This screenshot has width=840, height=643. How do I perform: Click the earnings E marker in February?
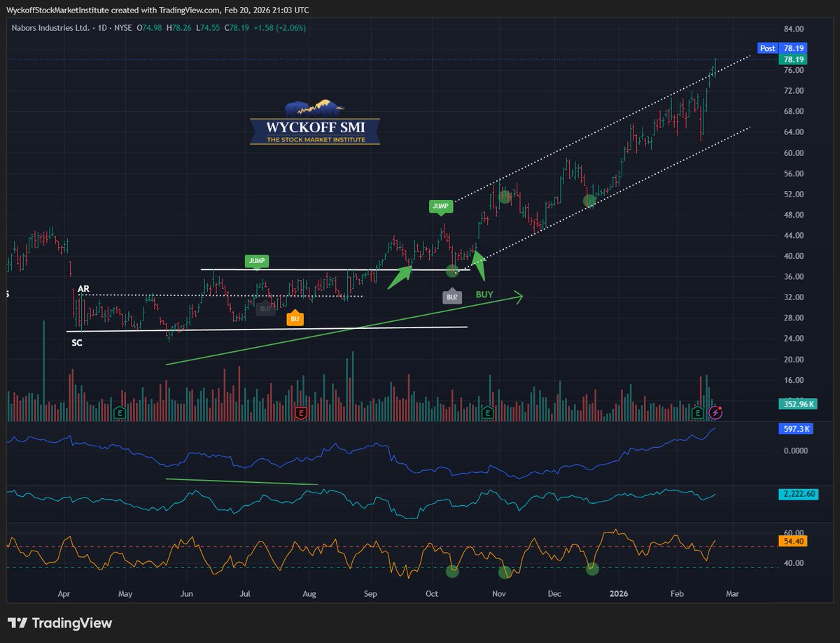point(698,413)
